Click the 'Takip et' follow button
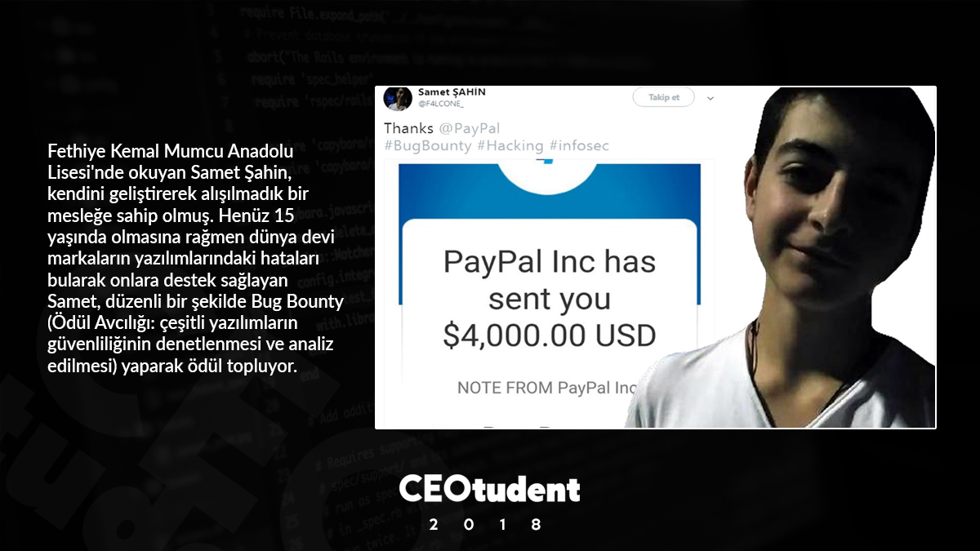This screenshot has width=980, height=551. [663, 97]
